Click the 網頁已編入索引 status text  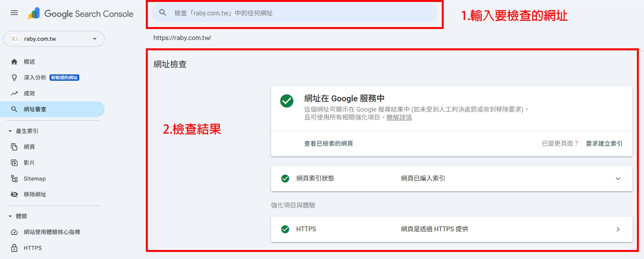pyautogui.click(x=423, y=178)
